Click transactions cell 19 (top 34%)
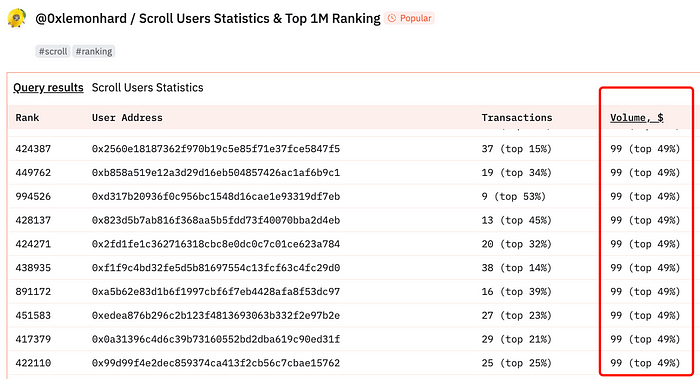The image size is (700, 379). (x=517, y=173)
